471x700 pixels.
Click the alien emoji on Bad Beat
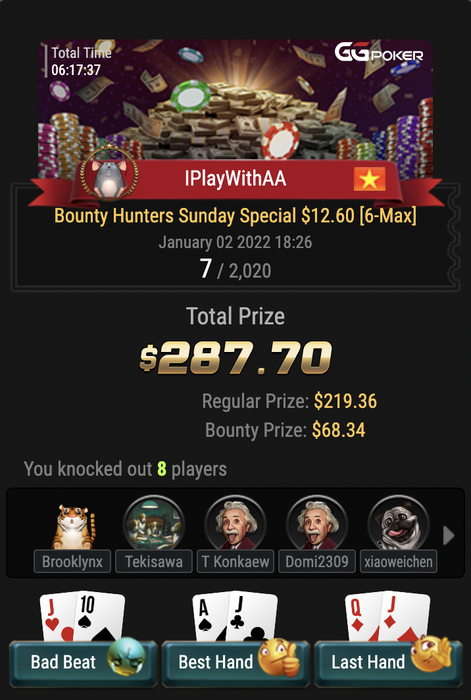(126, 656)
